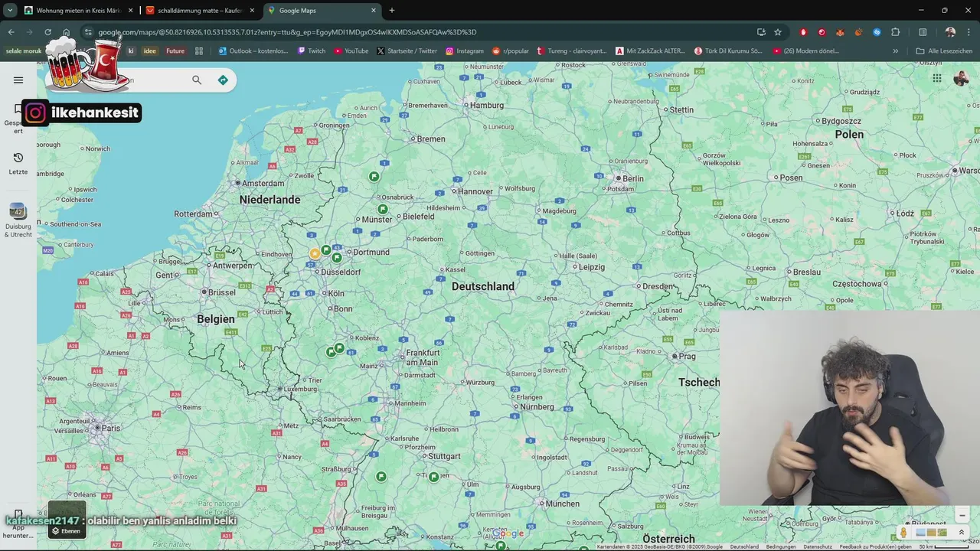
Task: Open the Duisburg & Utrecht recent route
Action: (18, 220)
